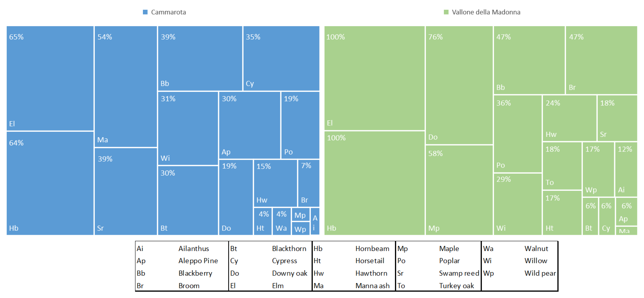This screenshot has height=298, width=644.
Task: Select the blue 35% Cy tile
Action: (x=281, y=58)
